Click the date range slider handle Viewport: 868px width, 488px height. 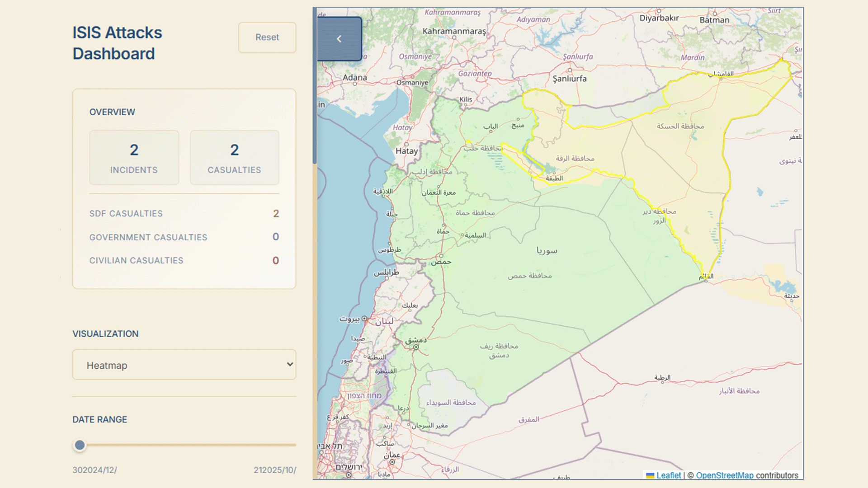[80, 446]
